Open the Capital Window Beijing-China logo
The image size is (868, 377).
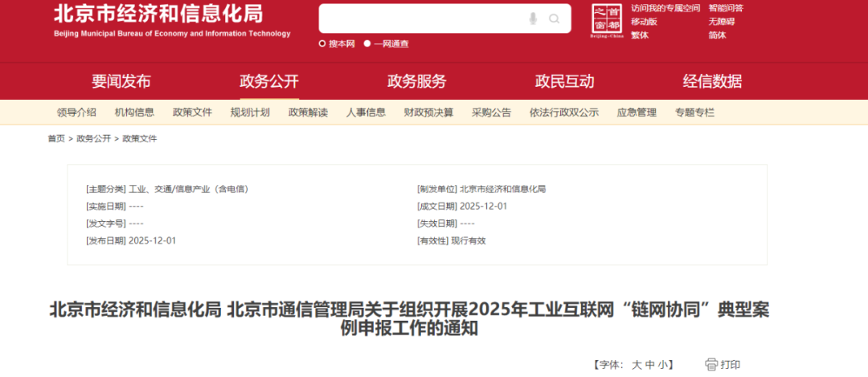[608, 21]
